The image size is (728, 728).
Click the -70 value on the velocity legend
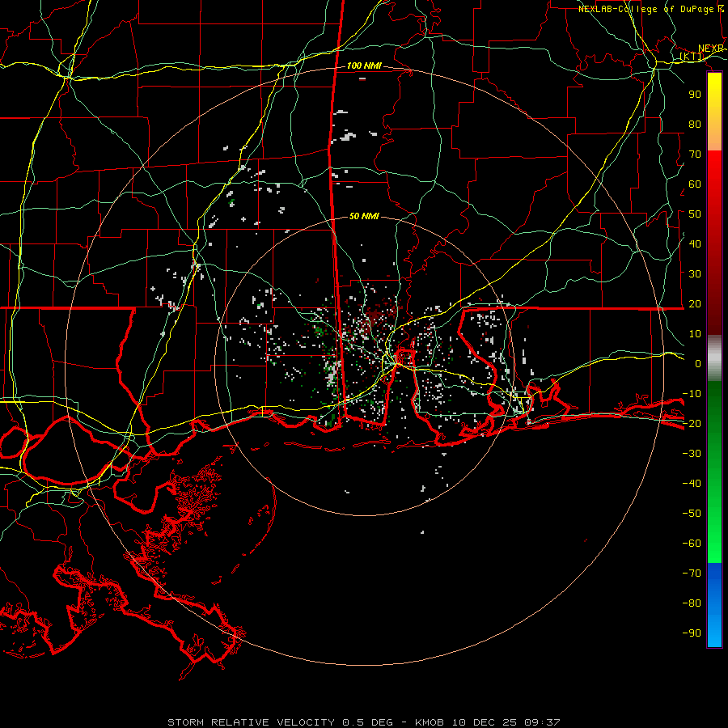[692, 573]
